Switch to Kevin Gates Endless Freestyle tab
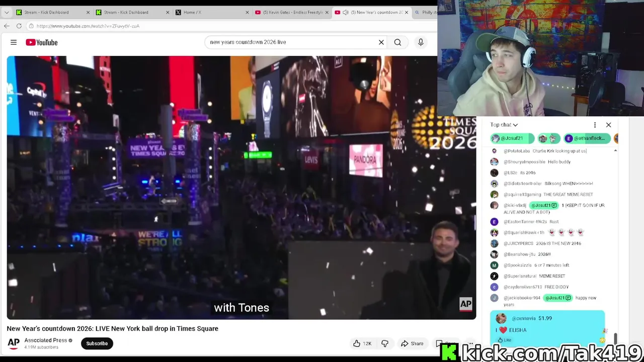Image resolution: width=644 pixels, height=362 pixels. pos(292,12)
